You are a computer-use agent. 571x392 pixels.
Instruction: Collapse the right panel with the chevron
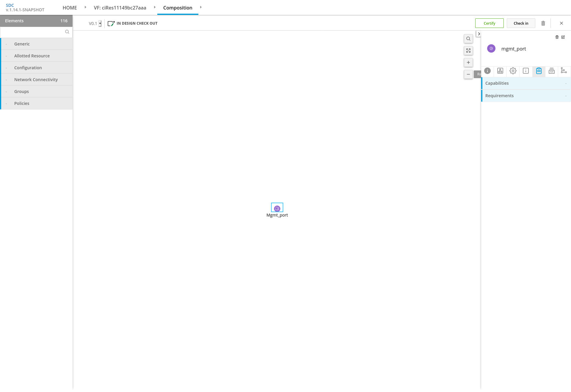(479, 34)
